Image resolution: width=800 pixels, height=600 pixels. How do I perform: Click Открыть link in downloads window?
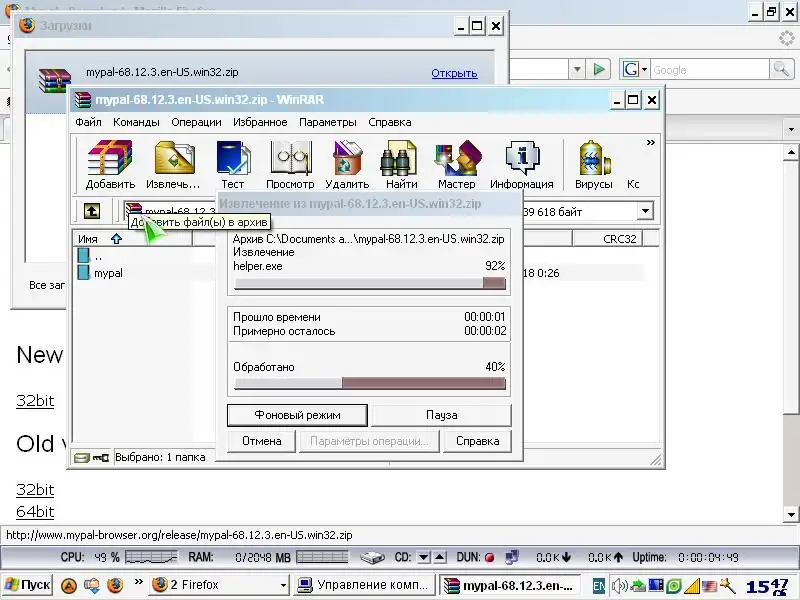454,73
